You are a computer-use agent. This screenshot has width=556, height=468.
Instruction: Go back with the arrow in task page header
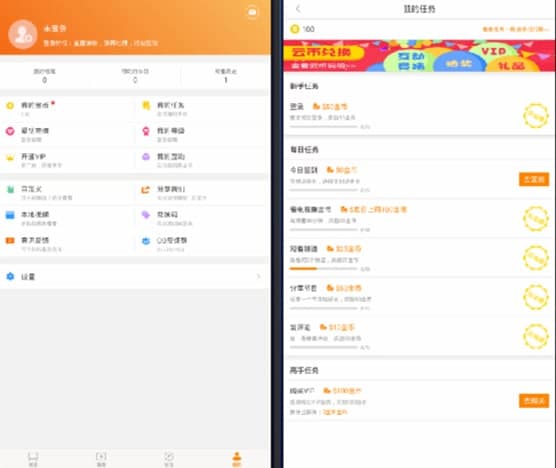tap(298, 9)
